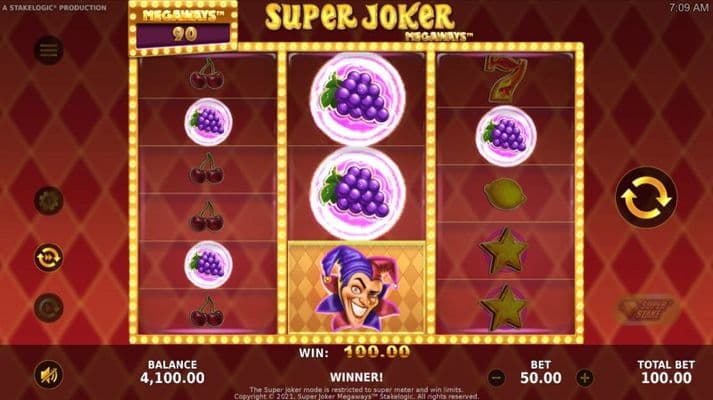Click the top cherries on first reel
The height and width of the screenshot is (400, 713).
point(207,74)
